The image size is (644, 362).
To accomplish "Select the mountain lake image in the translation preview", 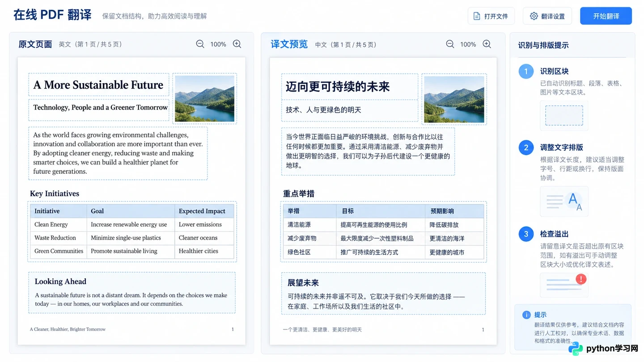I will (454, 99).
